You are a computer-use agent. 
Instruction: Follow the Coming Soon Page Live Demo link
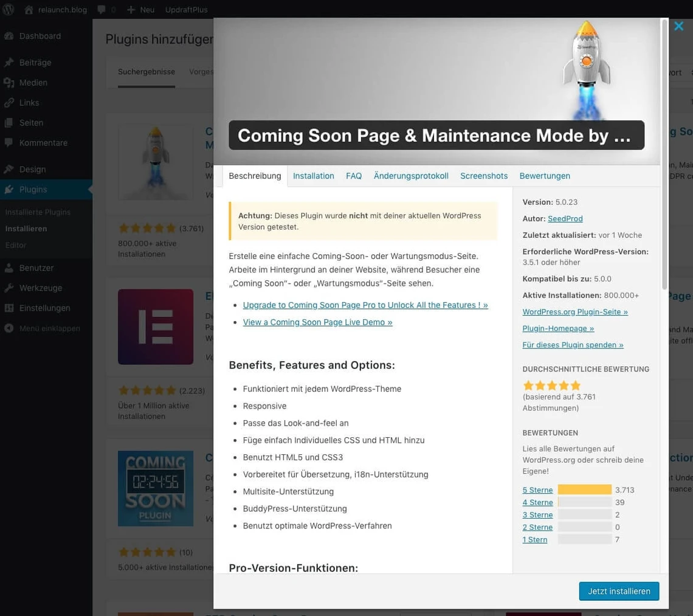(317, 322)
